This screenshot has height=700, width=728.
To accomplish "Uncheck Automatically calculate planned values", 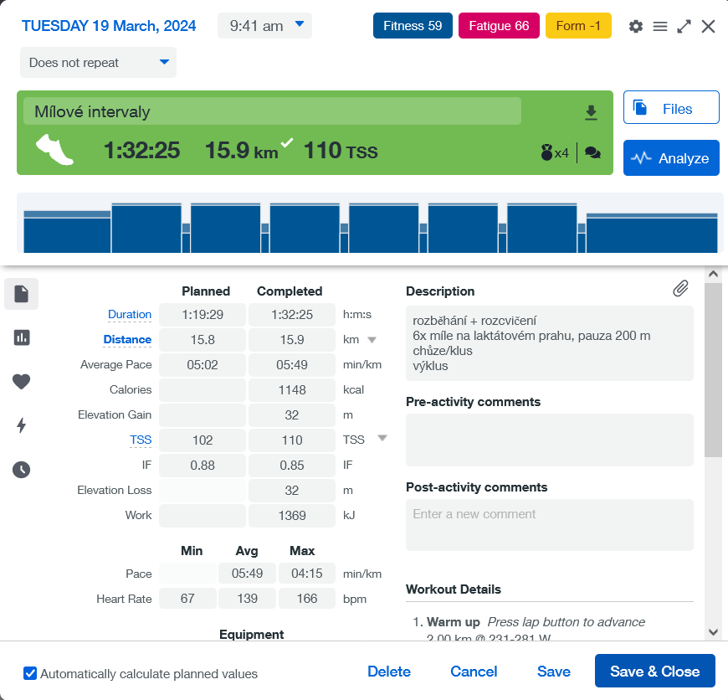I will point(31,673).
